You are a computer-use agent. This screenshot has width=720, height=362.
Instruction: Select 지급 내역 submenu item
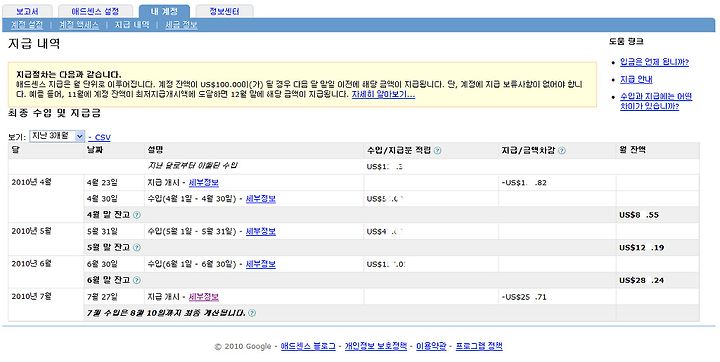pyautogui.click(x=132, y=25)
